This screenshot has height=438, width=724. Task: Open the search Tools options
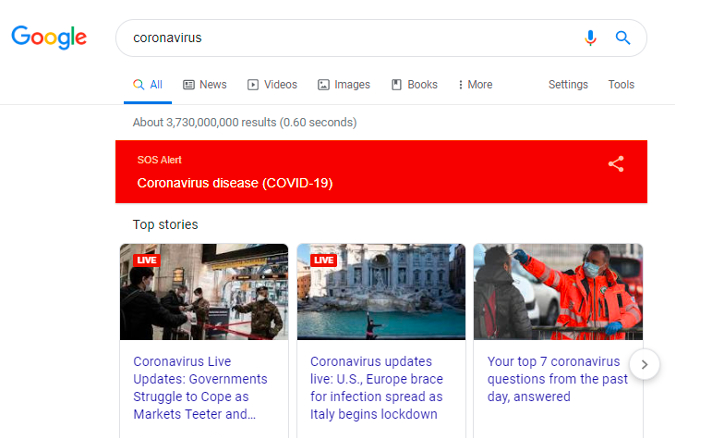pyautogui.click(x=621, y=85)
